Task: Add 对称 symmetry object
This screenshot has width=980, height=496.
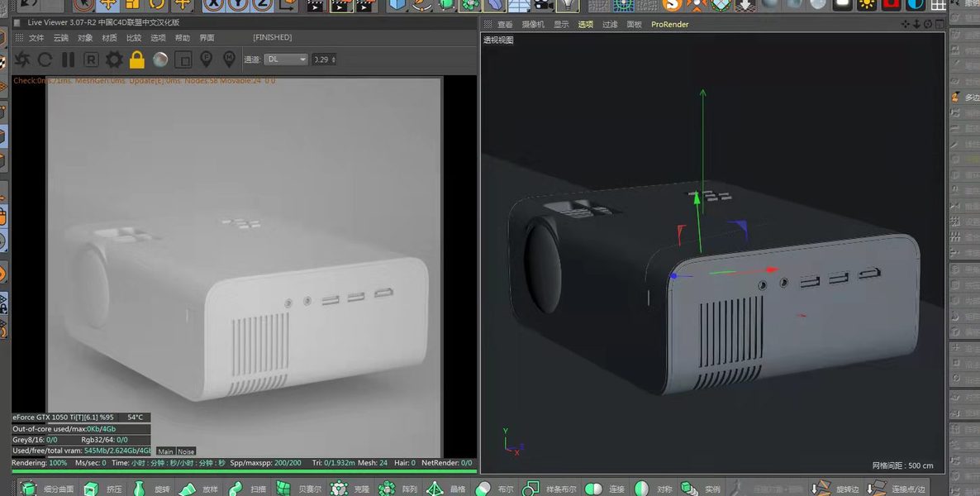Action: point(653,489)
